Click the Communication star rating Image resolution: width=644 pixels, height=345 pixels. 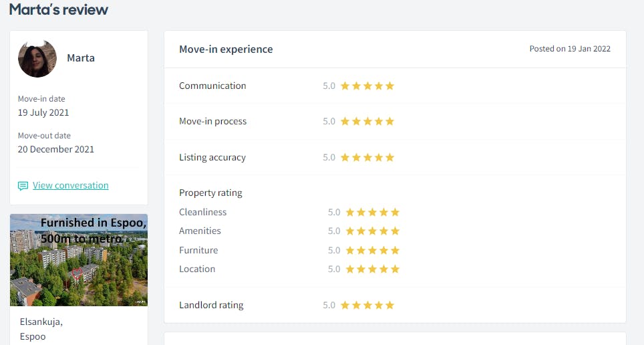click(x=367, y=86)
